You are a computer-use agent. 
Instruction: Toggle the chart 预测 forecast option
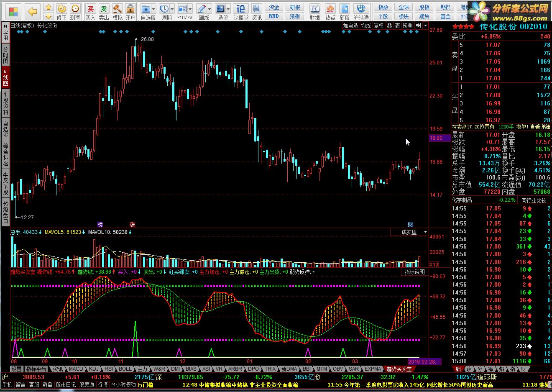coord(408,26)
